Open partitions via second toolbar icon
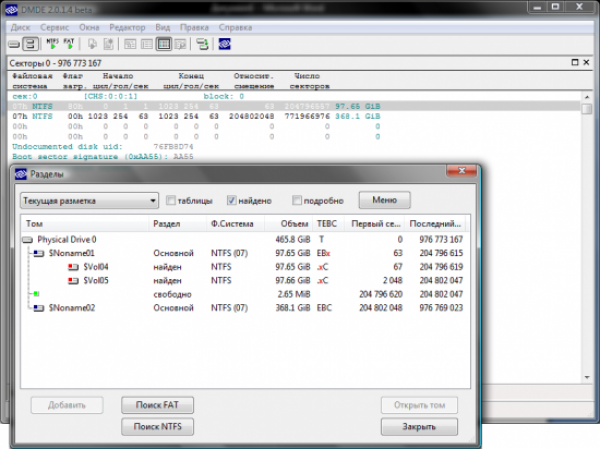The image size is (600, 449). 31,44
